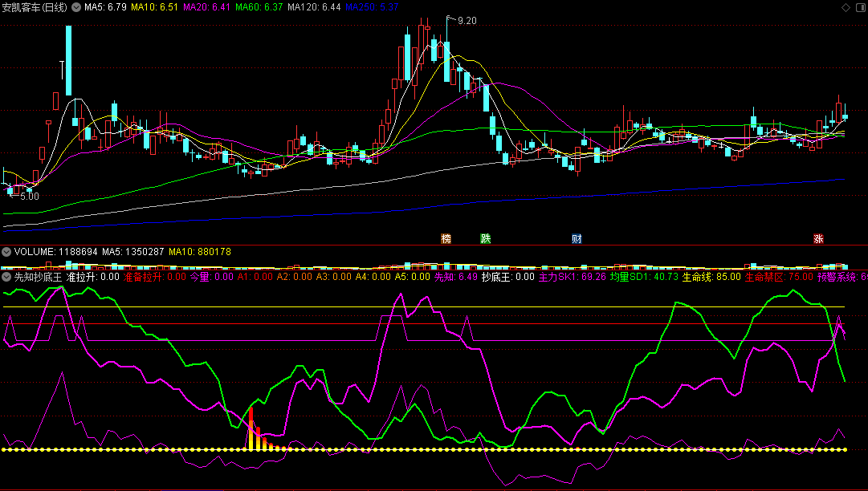Click the 先知抄底王 indicator name
The width and height of the screenshot is (868, 491).
[x=38, y=277]
